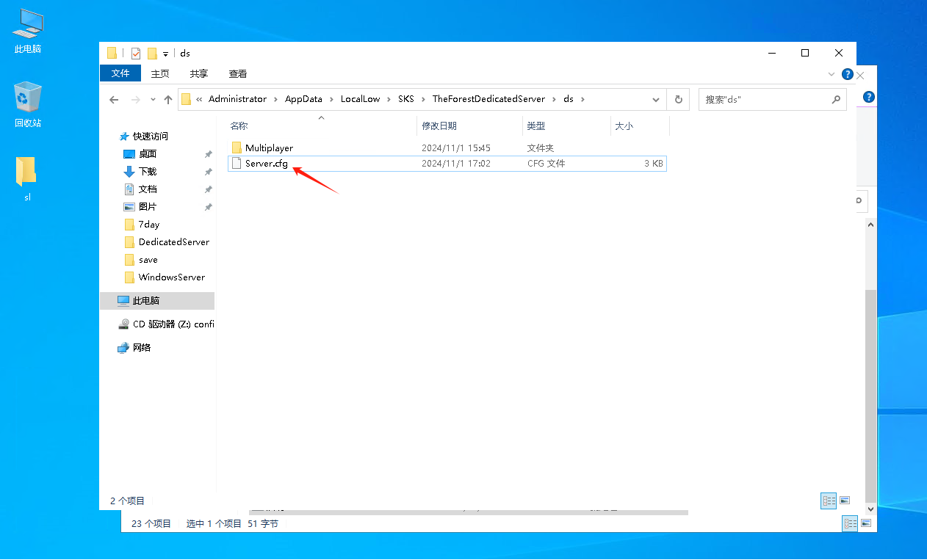Image resolution: width=927 pixels, height=560 pixels.
Task: Click the new folder quick access toolbar icon
Action: pyautogui.click(x=153, y=54)
